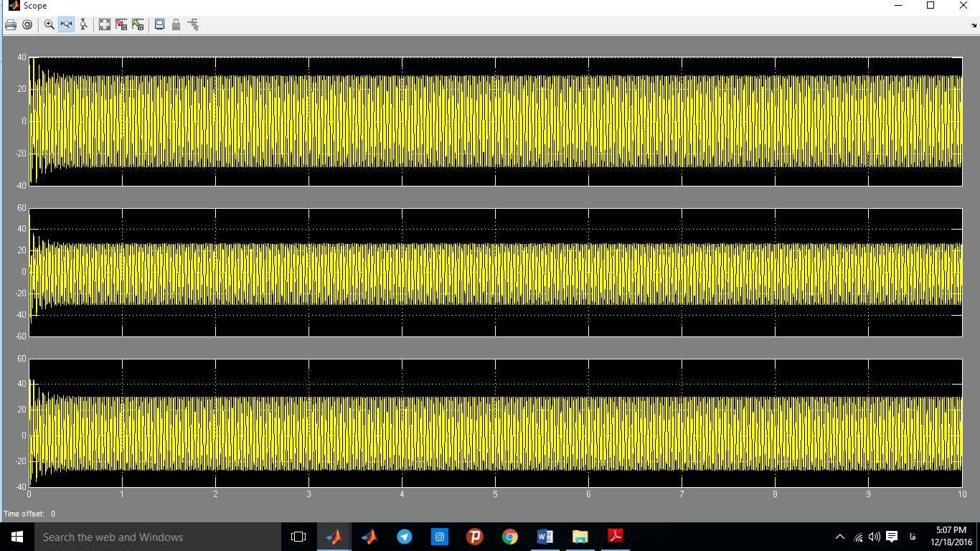Open the date and time clock flyout
Viewport: 980px width, 551px height.
(951, 537)
